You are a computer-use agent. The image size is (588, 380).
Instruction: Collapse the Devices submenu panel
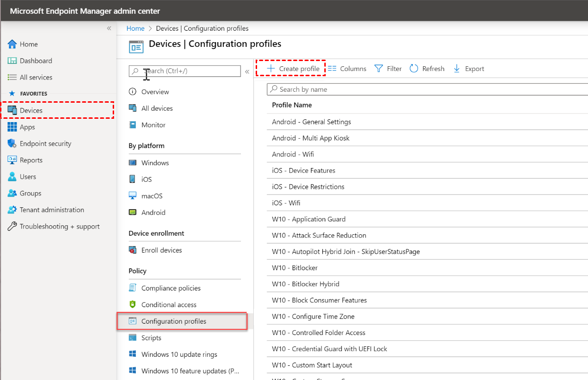coord(247,71)
